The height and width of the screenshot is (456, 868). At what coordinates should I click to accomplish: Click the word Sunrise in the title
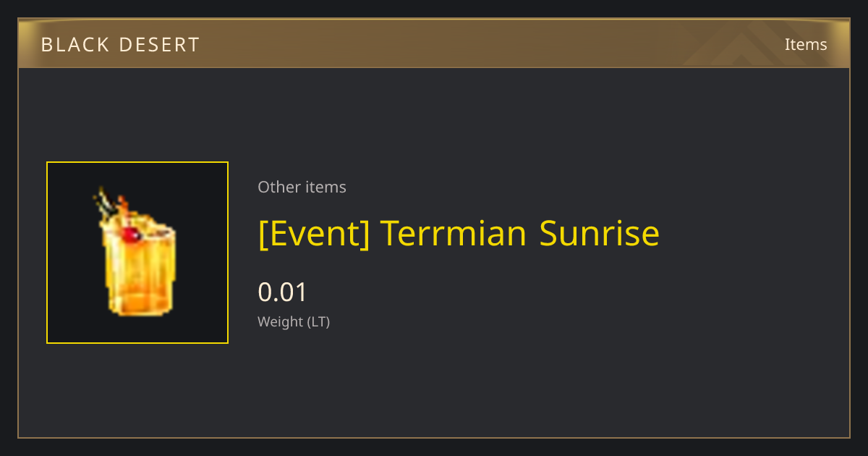(600, 234)
